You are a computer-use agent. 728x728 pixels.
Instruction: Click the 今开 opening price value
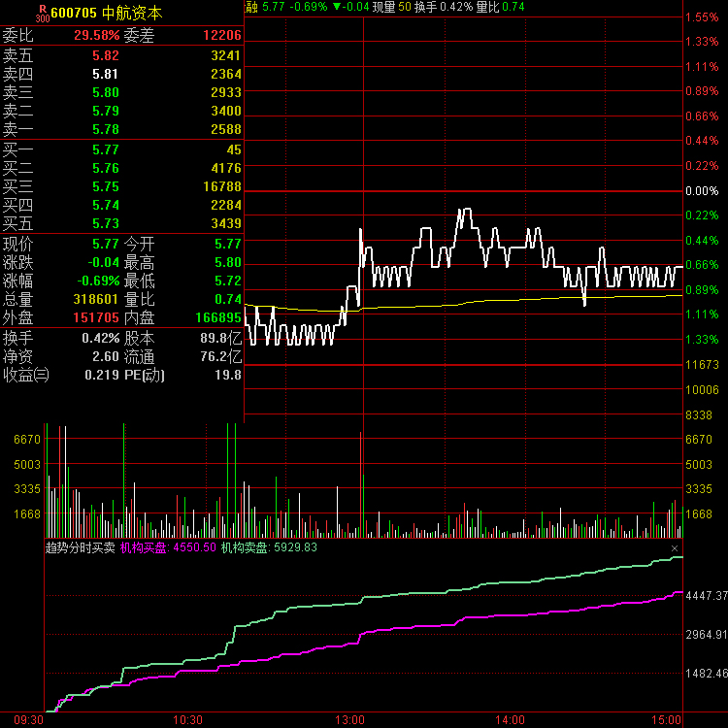pos(227,245)
